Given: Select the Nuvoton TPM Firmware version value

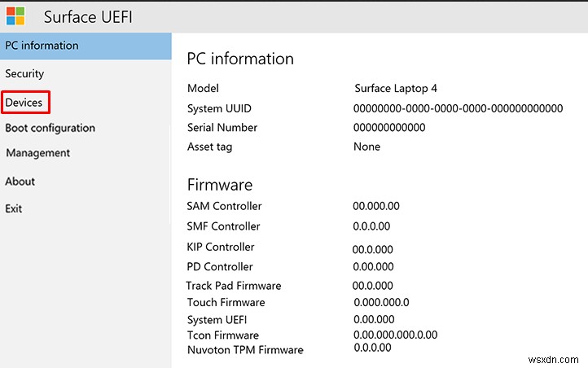Looking at the screenshot, I should 373,348.
